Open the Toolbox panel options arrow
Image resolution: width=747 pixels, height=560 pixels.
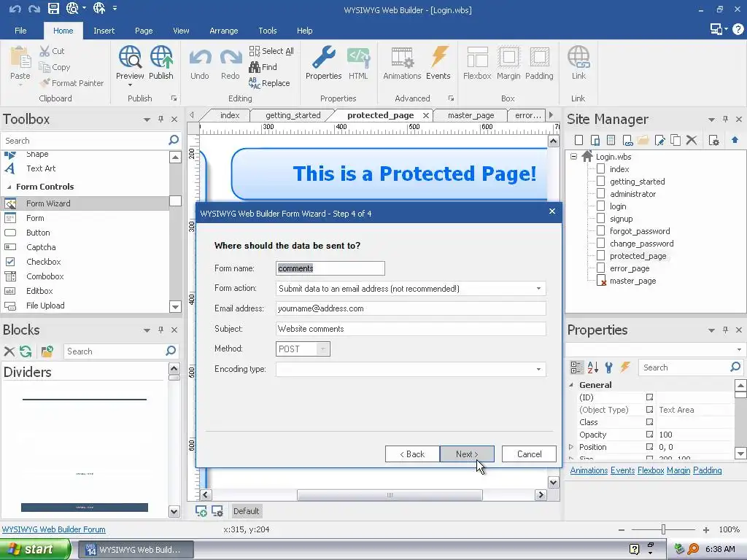[x=147, y=120]
